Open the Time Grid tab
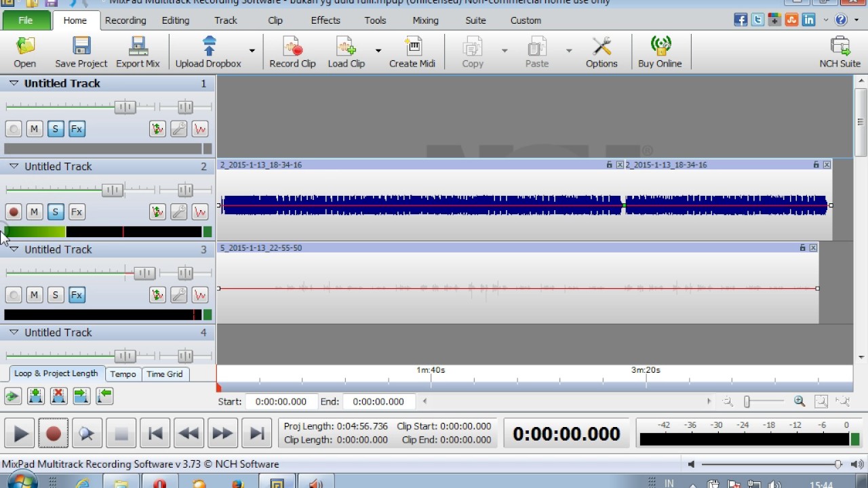Image resolution: width=868 pixels, height=488 pixels. click(165, 374)
